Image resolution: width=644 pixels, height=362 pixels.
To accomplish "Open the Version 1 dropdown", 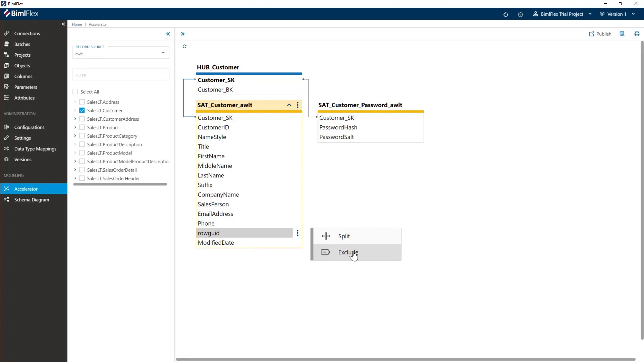I will (617, 14).
